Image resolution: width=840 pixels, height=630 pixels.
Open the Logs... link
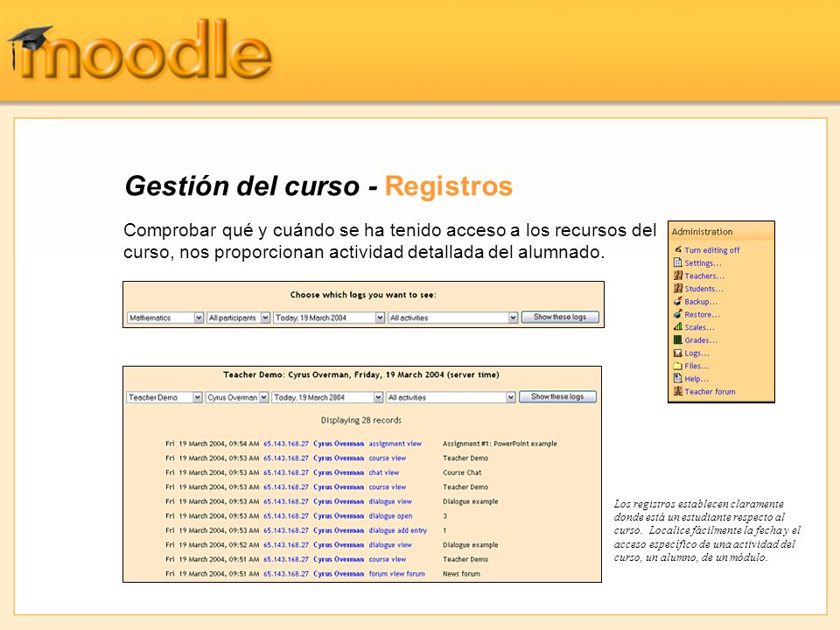(x=697, y=353)
